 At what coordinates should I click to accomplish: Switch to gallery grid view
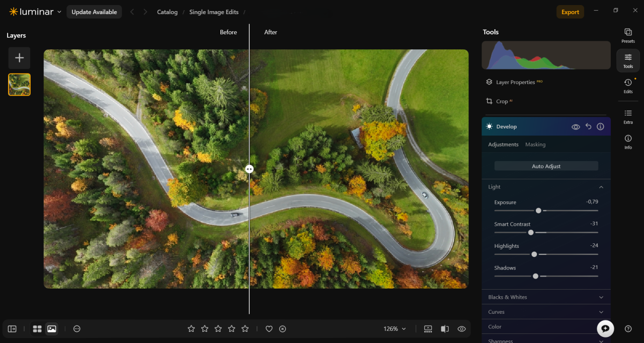click(x=37, y=329)
